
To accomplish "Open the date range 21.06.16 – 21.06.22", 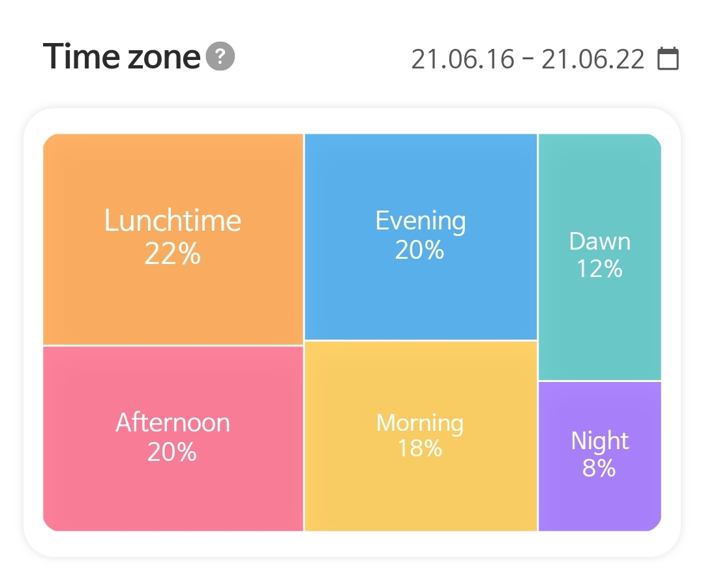I will point(528,59).
